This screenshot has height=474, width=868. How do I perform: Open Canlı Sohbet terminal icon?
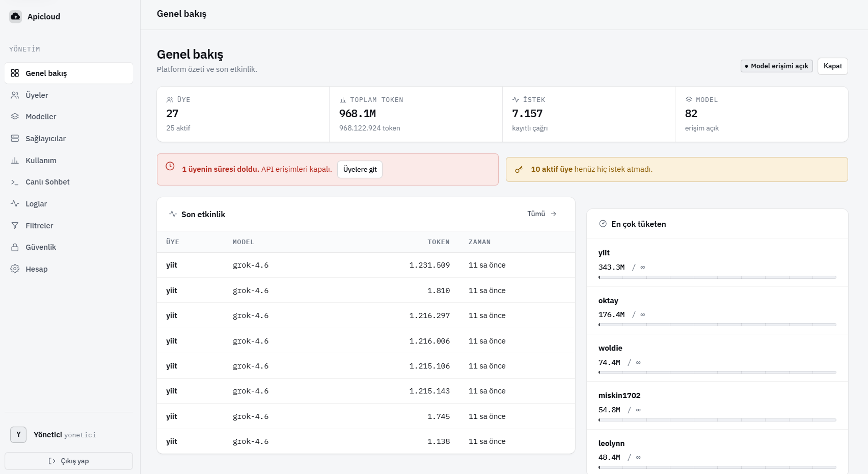click(x=15, y=182)
